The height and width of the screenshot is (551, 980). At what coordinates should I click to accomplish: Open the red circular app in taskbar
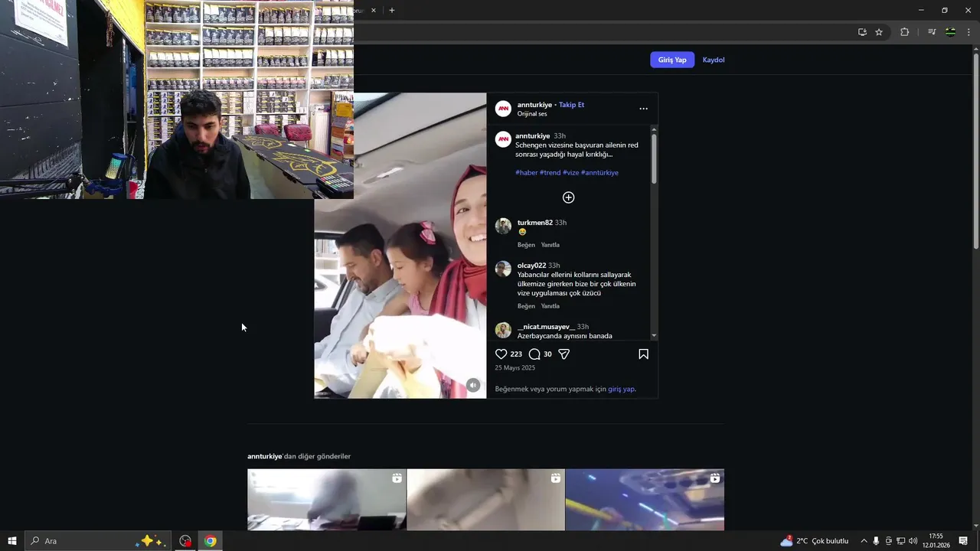click(185, 541)
